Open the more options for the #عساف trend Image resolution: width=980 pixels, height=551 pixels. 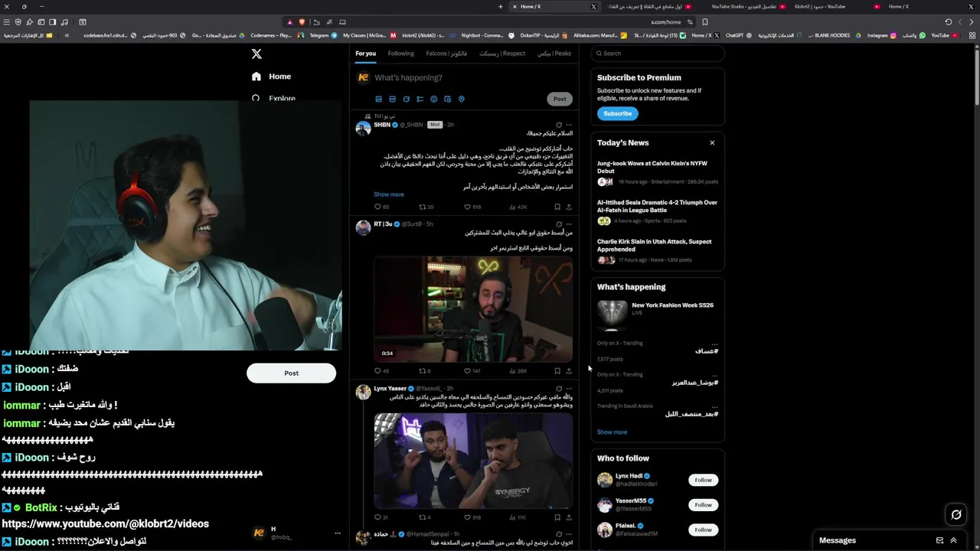pos(714,344)
